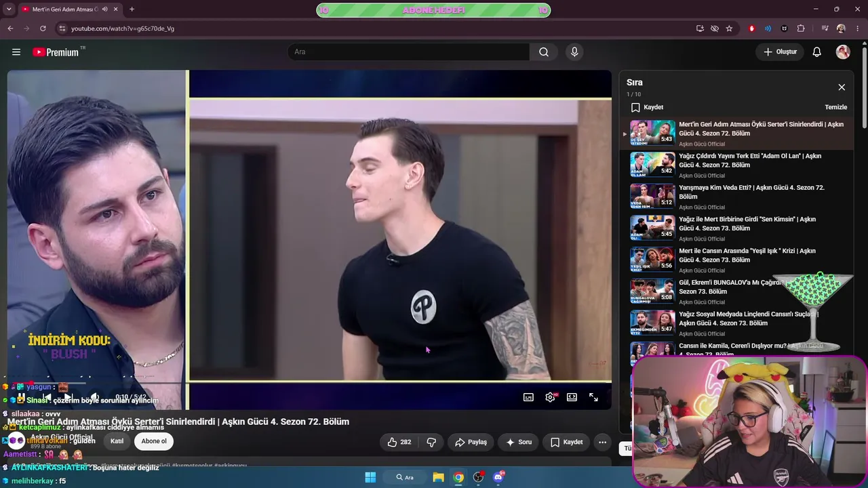Start voice search with the microphone

click(574, 52)
